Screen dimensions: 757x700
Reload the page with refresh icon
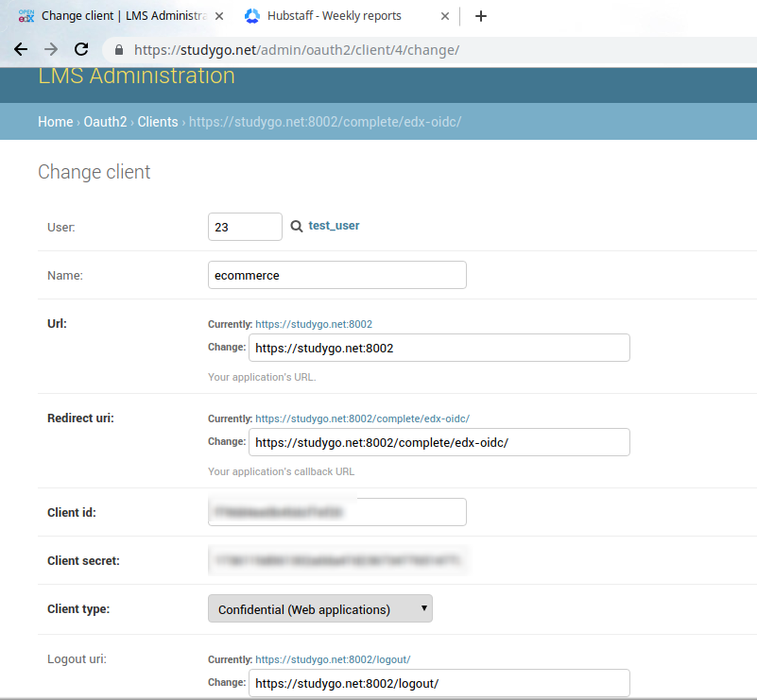pyautogui.click(x=81, y=50)
